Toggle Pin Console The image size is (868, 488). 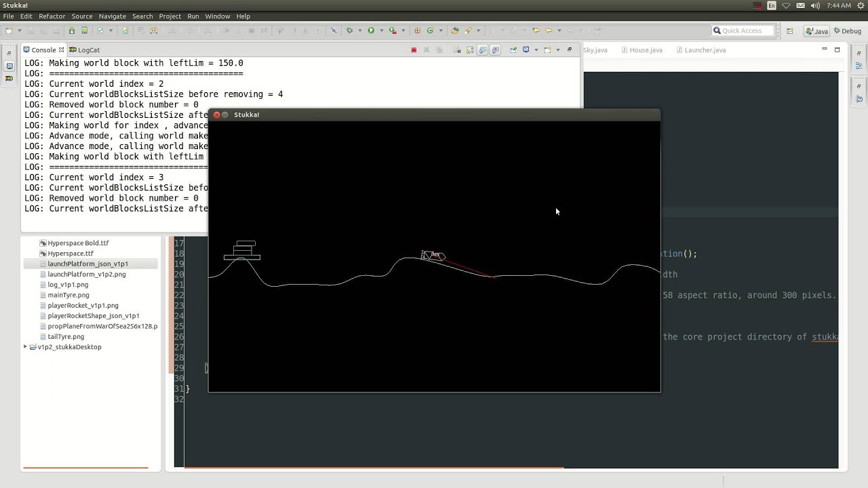pyautogui.click(x=513, y=49)
